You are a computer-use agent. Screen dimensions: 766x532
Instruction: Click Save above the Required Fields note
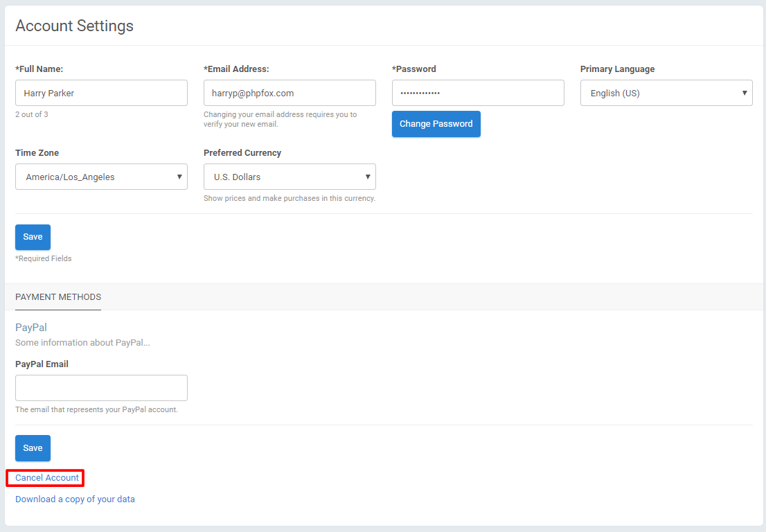(x=33, y=237)
